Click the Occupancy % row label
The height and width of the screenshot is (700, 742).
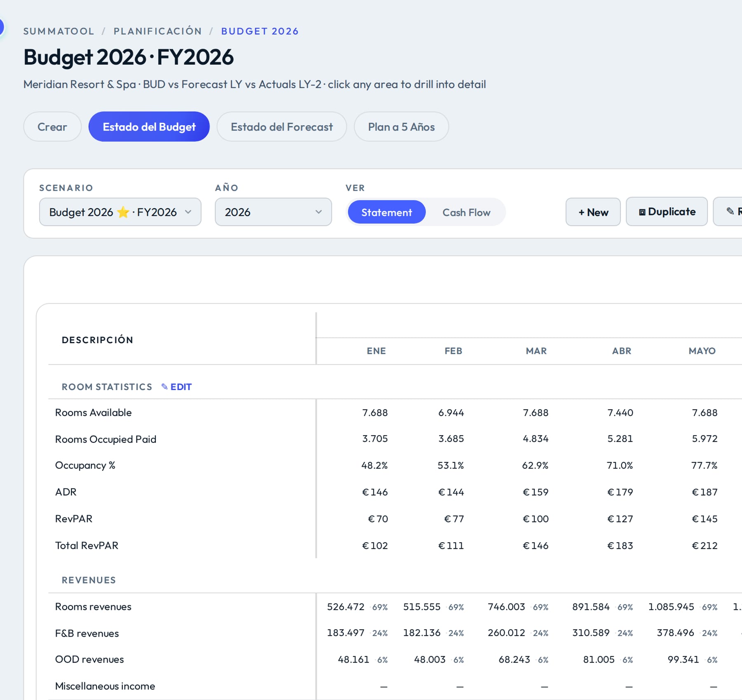point(85,465)
